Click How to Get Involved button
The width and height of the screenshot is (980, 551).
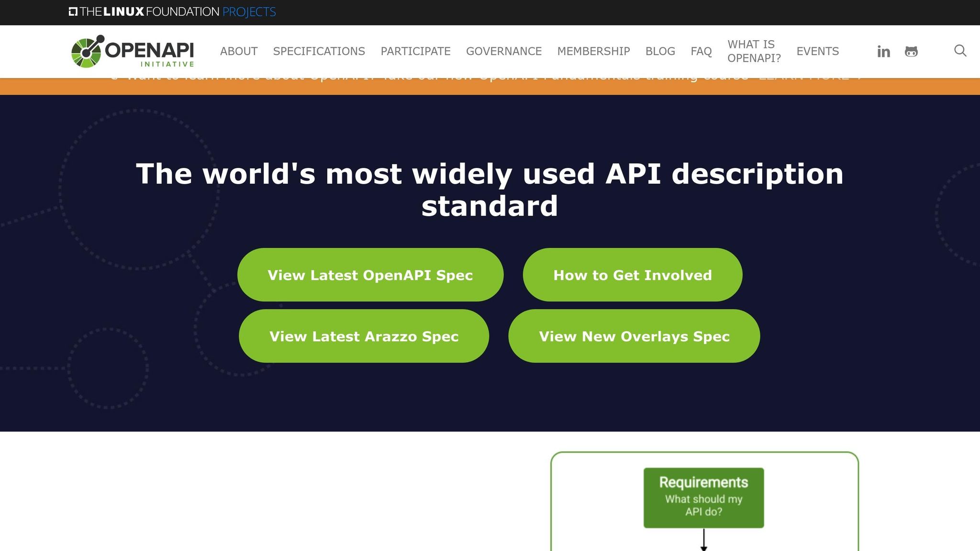[x=632, y=275]
